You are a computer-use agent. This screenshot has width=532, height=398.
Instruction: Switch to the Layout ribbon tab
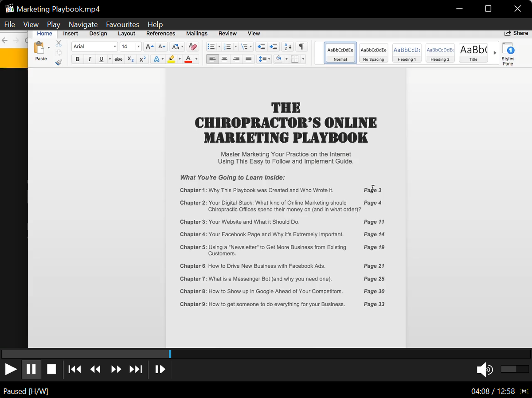coord(126,33)
